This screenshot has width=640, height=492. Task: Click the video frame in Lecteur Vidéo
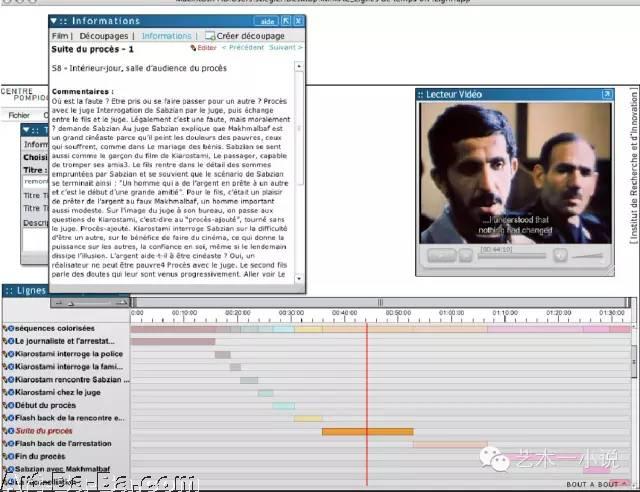516,173
